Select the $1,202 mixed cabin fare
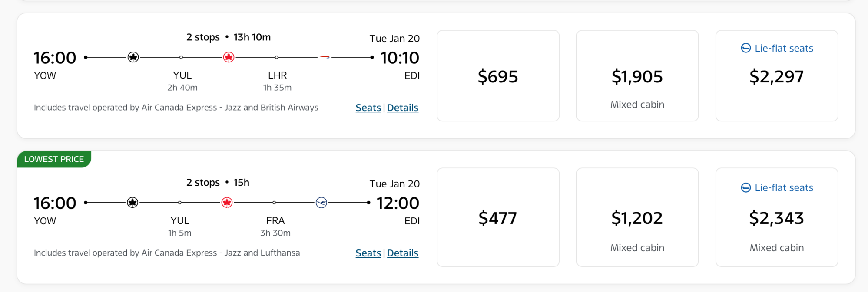868x292 pixels. (637, 217)
